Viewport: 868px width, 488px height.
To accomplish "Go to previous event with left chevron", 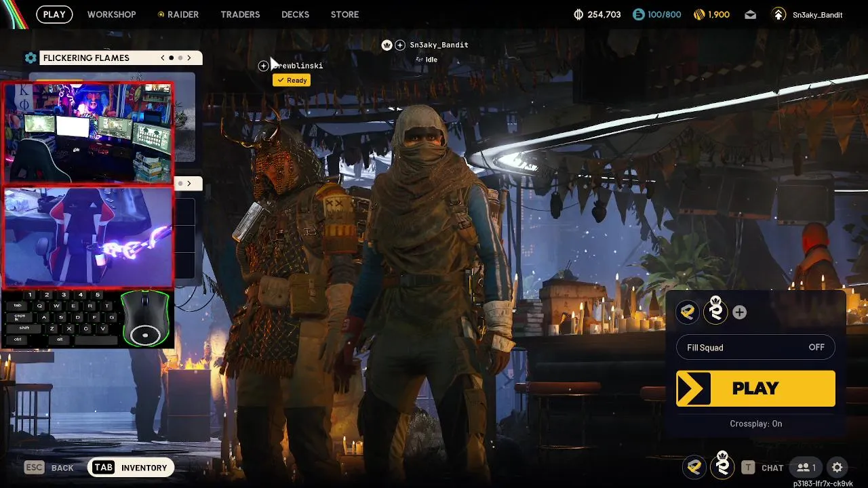I will click(163, 58).
